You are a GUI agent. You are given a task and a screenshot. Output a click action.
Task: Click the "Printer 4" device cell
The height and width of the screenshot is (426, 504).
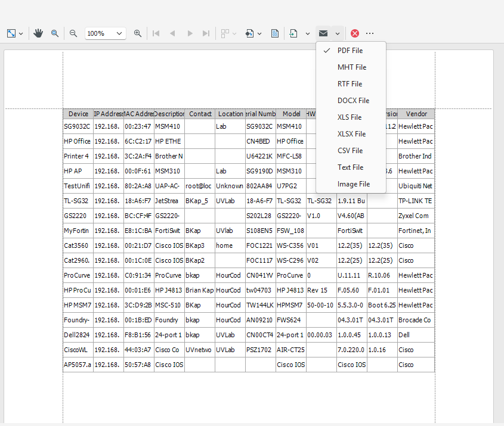coord(78,156)
